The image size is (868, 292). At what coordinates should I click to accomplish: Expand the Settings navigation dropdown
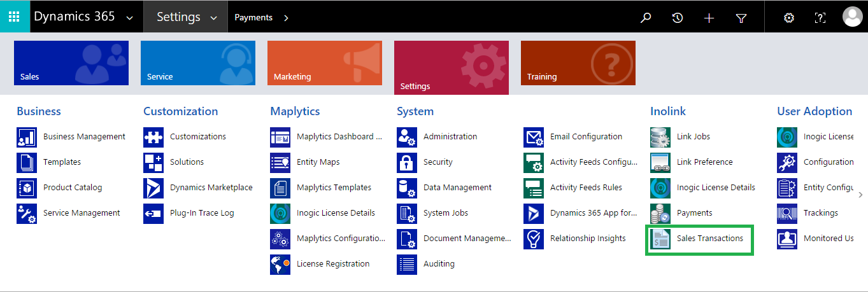pos(213,18)
